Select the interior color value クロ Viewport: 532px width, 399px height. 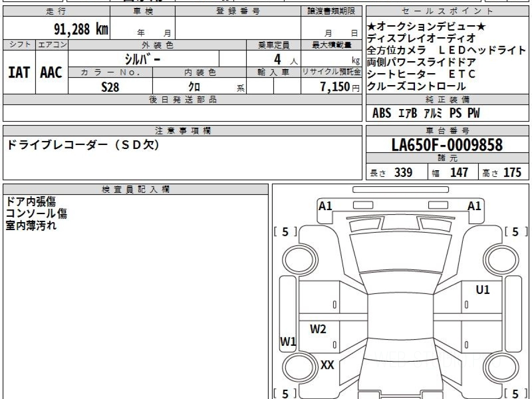(x=194, y=87)
